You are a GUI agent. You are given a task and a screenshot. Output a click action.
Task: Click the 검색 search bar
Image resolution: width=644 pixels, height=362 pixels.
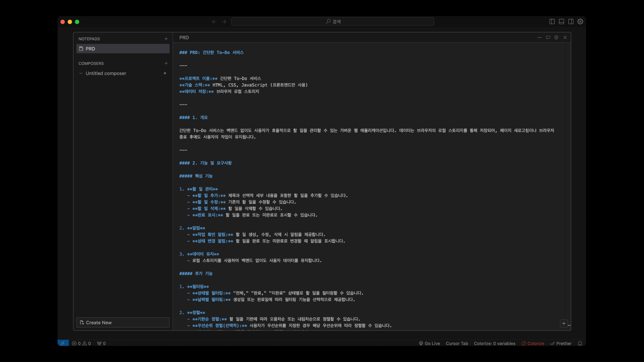(x=332, y=22)
